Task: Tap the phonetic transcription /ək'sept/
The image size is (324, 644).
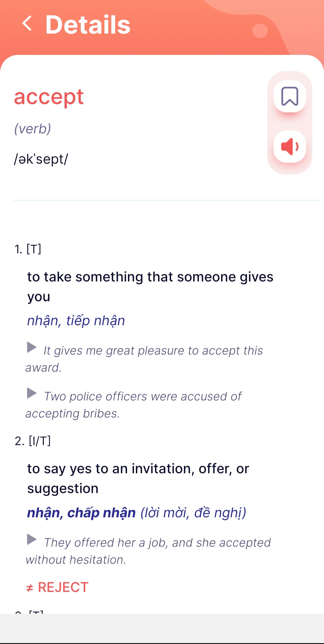Action: (x=41, y=159)
